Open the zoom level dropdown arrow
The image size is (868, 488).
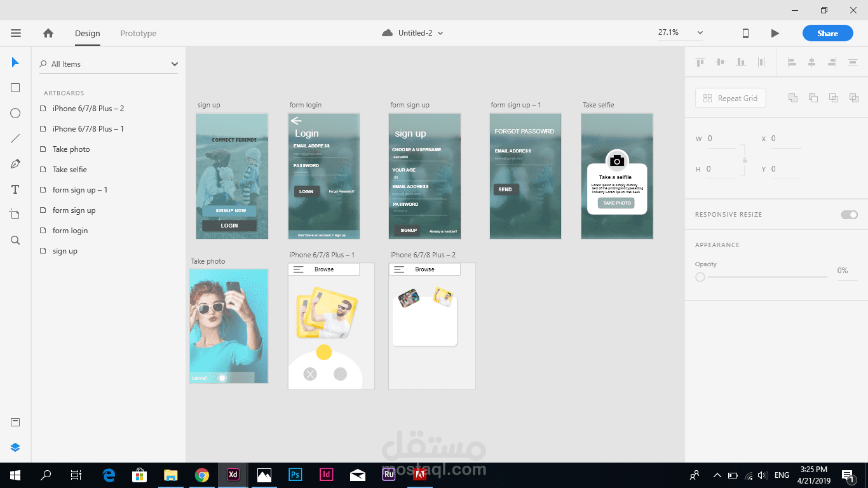[x=700, y=33]
